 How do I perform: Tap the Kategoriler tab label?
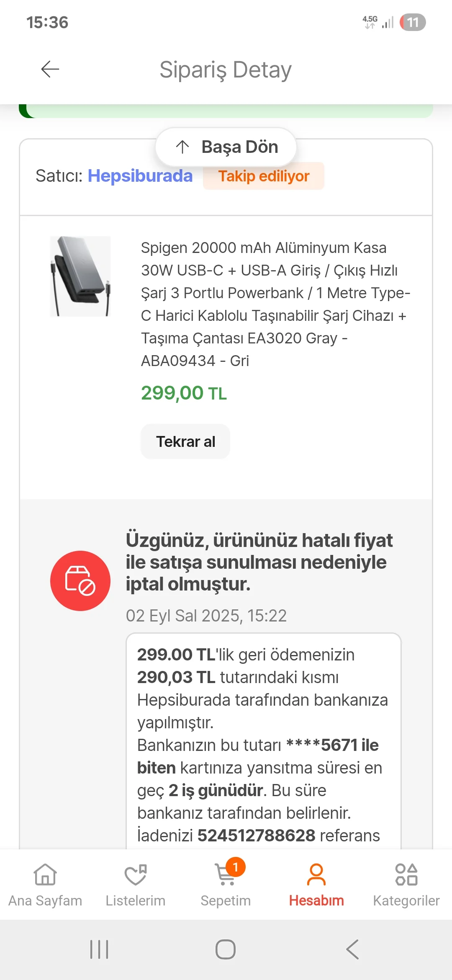pyautogui.click(x=406, y=901)
